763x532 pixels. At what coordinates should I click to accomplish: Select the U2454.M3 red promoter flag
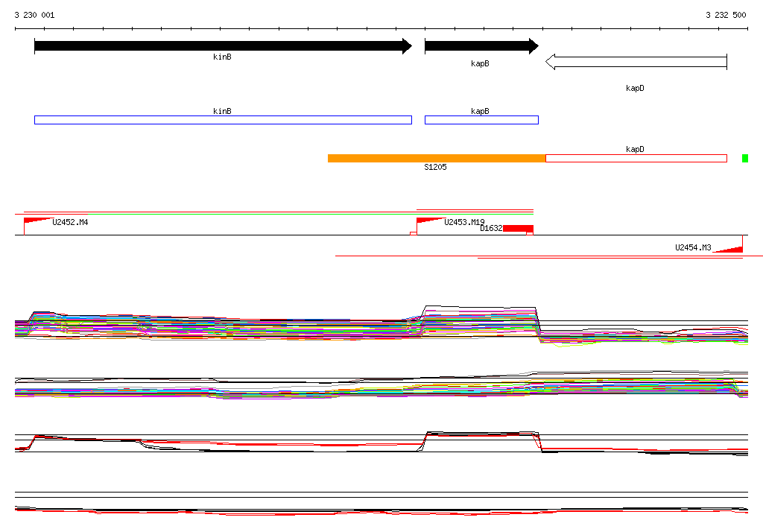pyautogui.click(x=729, y=249)
